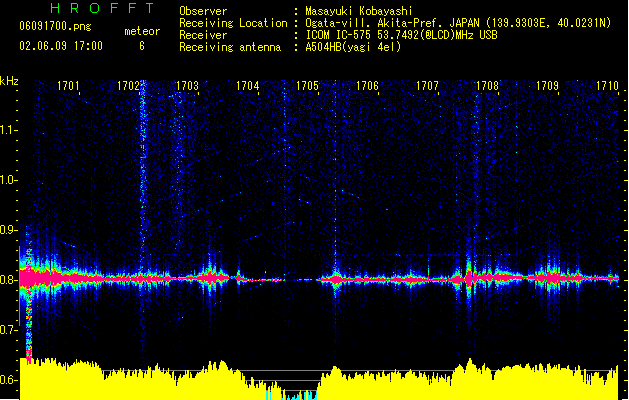Click the 1703 time marker

pos(188,86)
